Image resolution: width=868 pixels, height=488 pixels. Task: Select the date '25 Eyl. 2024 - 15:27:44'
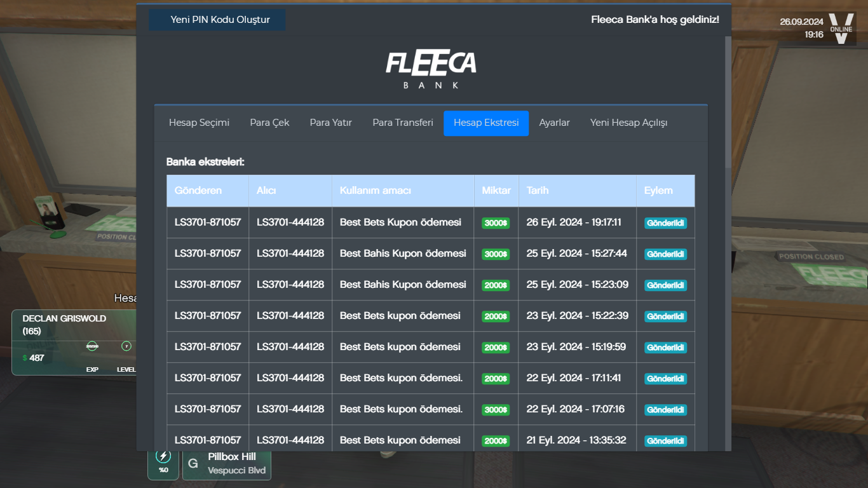pos(577,254)
